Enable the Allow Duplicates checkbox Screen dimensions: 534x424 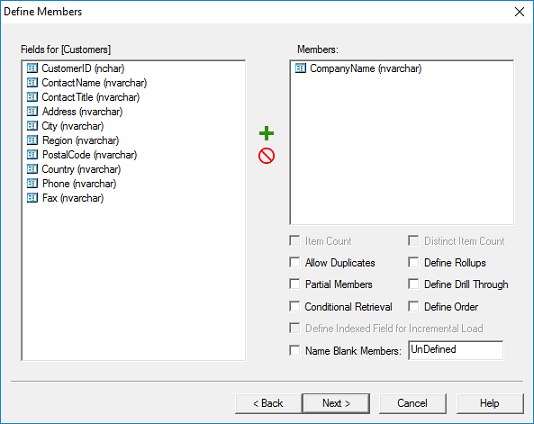(295, 263)
